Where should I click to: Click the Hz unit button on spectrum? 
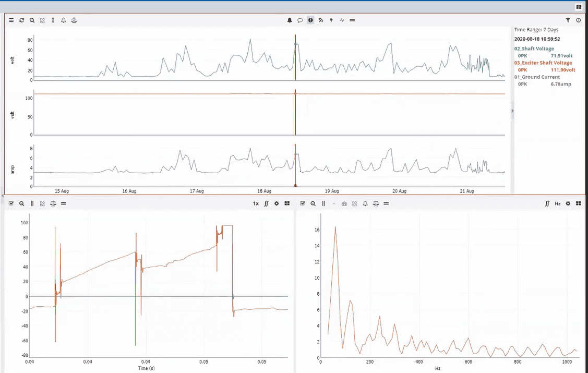tap(557, 203)
